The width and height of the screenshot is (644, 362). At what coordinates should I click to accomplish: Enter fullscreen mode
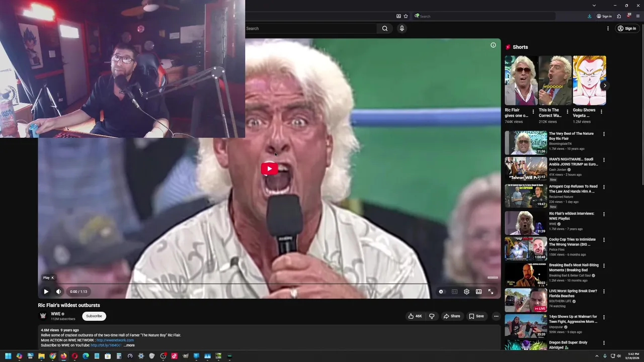tap(491, 292)
